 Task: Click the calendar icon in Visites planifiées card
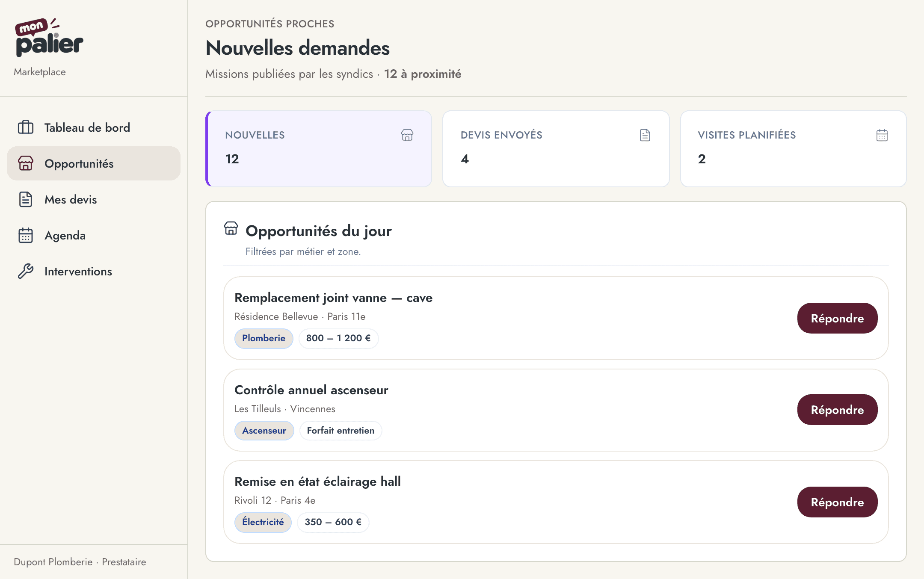point(882,135)
